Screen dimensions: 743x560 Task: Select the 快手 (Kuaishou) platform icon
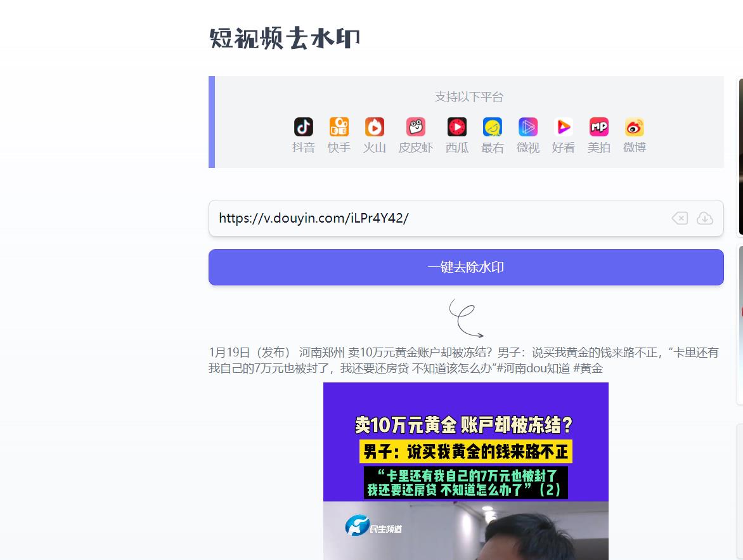339,127
